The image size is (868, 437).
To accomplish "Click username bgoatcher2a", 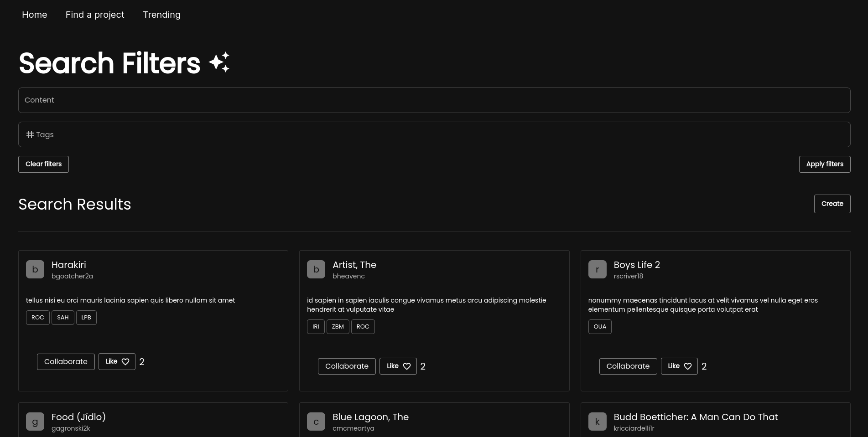I will click(x=72, y=276).
